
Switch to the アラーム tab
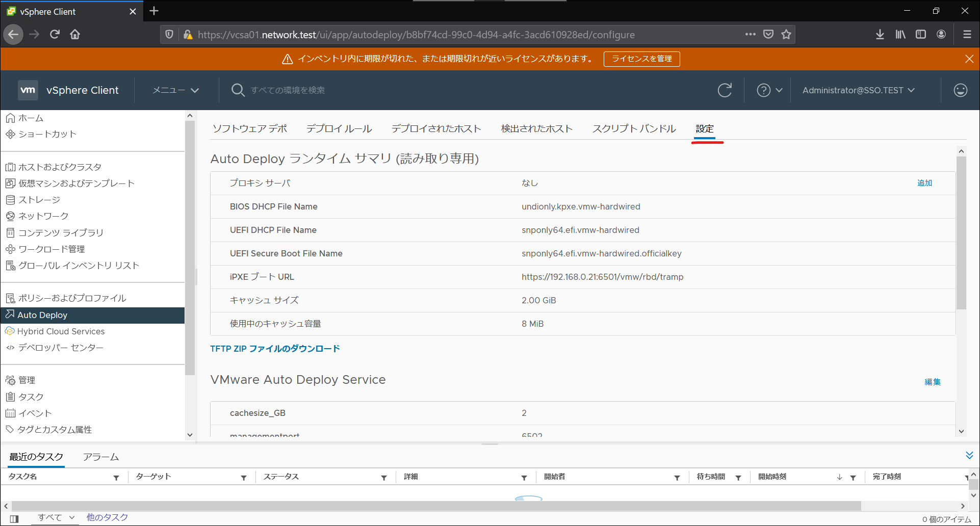point(101,457)
